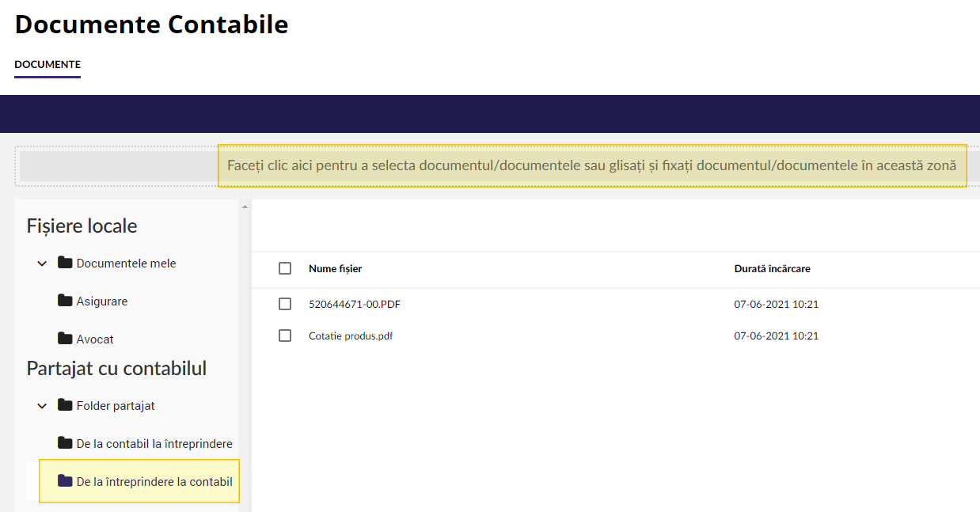The image size is (980, 512).
Task: Open the file Cotatie produs.pdf
Action: pyautogui.click(x=351, y=336)
